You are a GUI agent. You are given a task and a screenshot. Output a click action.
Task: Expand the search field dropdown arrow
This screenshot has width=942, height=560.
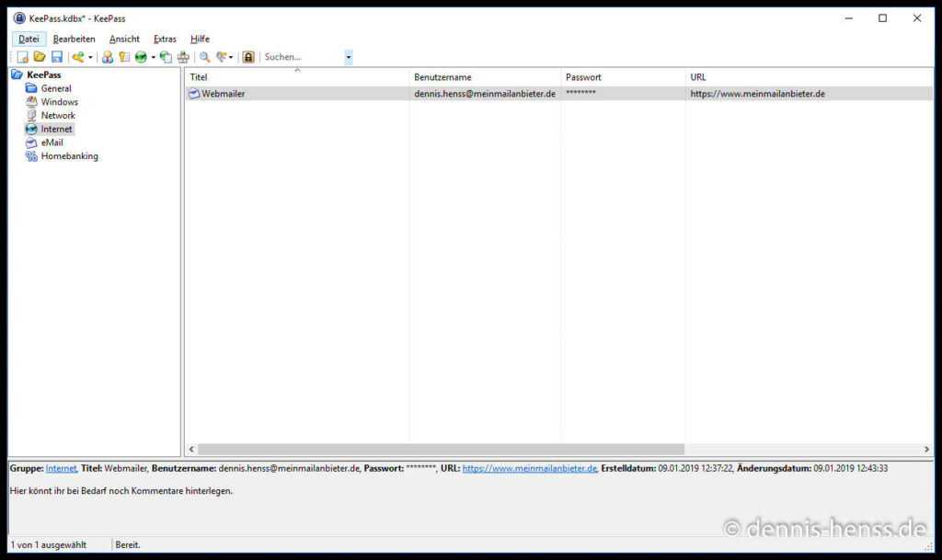pos(349,57)
